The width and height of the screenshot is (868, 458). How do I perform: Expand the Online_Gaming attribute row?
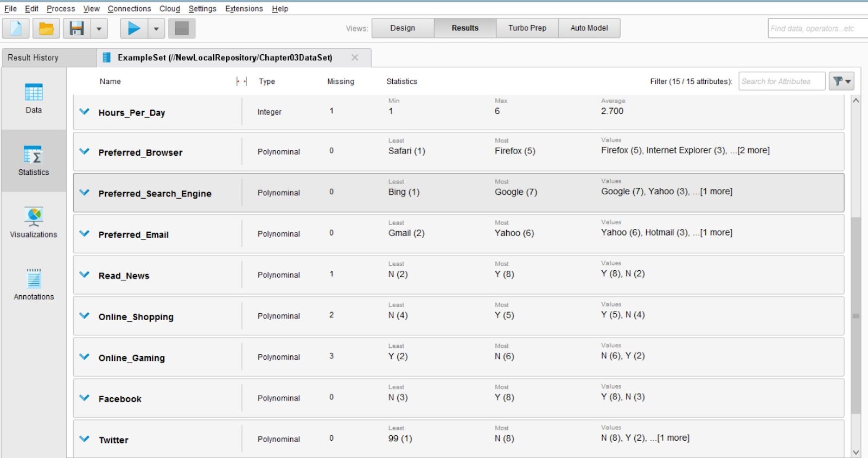pos(84,357)
